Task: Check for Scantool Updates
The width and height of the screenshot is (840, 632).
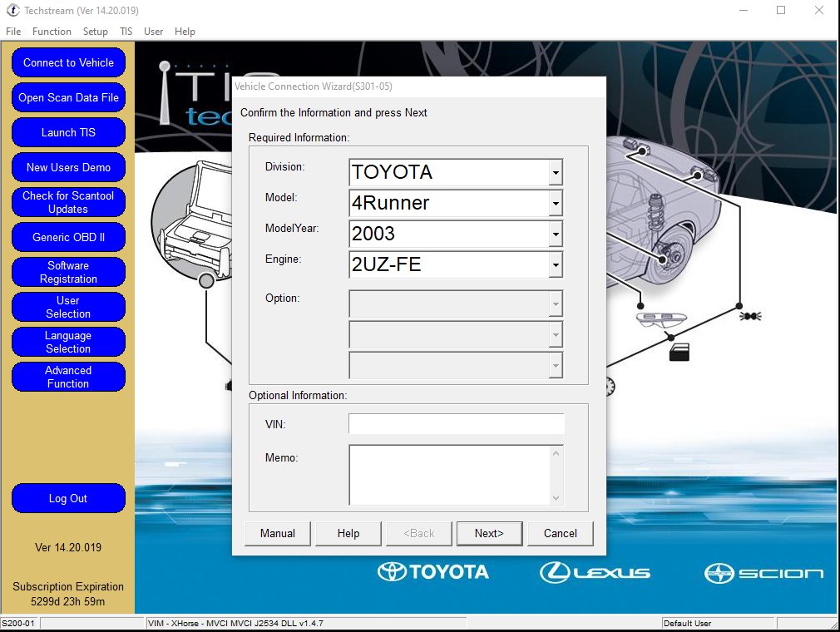Action: pyautogui.click(x=68, y=202)
